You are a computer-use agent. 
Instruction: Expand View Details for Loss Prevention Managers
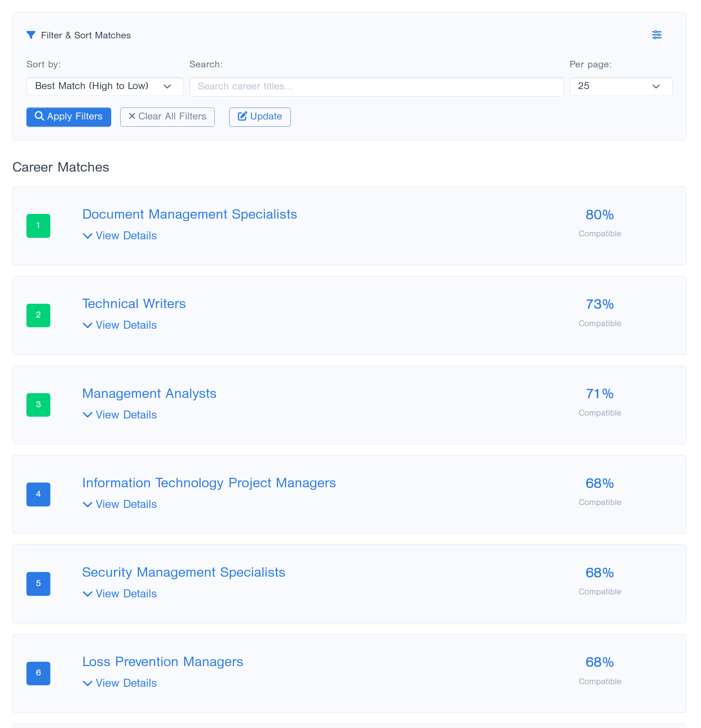point(119,683)
